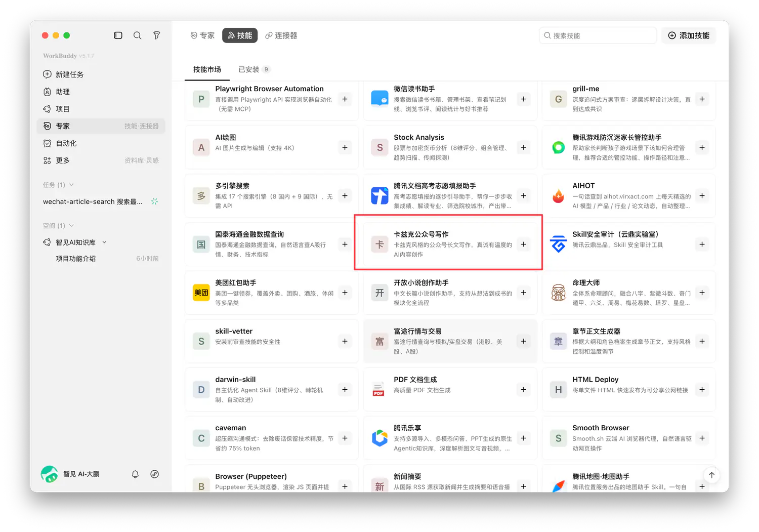The height and width of the screenshot is (532, 759).
Task: Add the 开放小说创作助手 skill
Action: coord(523,293)
